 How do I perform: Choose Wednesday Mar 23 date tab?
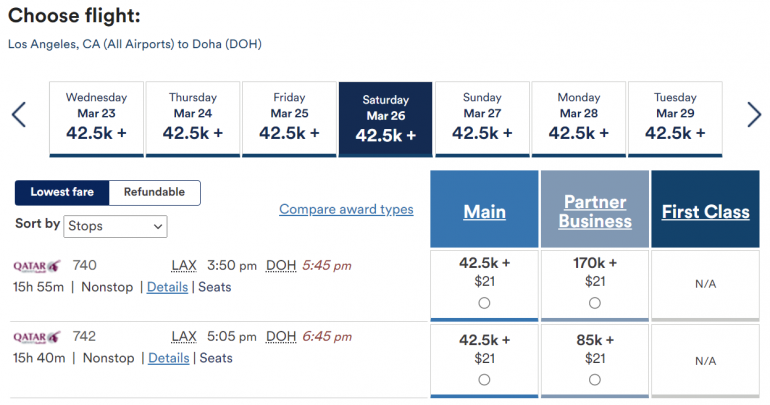pyautogui.click(x=96, y=120)
